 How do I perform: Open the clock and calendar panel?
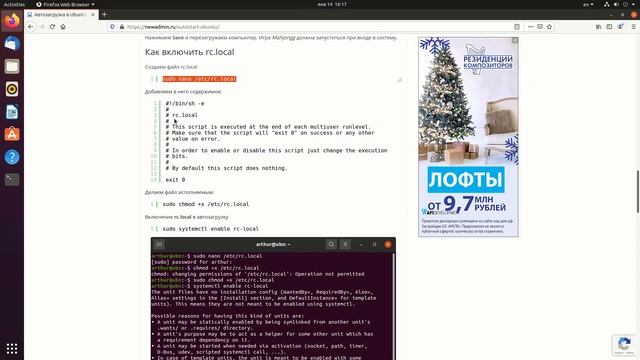[332, 4]
